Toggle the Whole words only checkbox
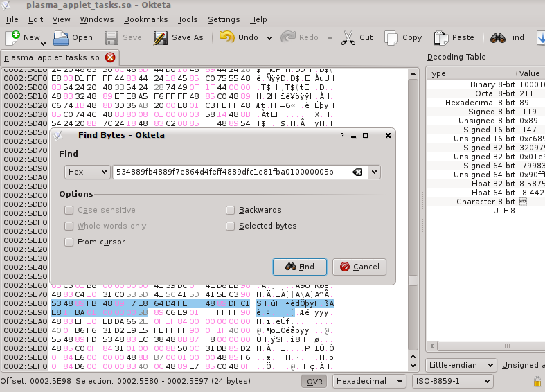545x392 pixels. 69,226
